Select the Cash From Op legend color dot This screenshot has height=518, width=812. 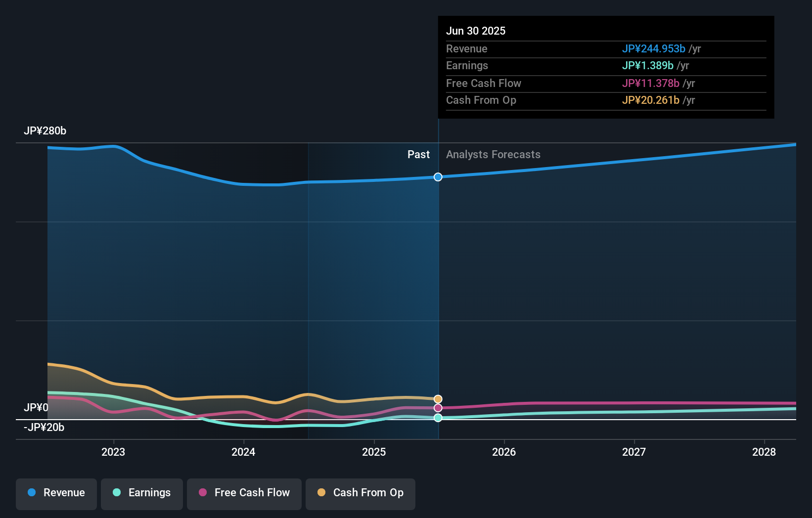pyautogui.click(x=322, y=493)
